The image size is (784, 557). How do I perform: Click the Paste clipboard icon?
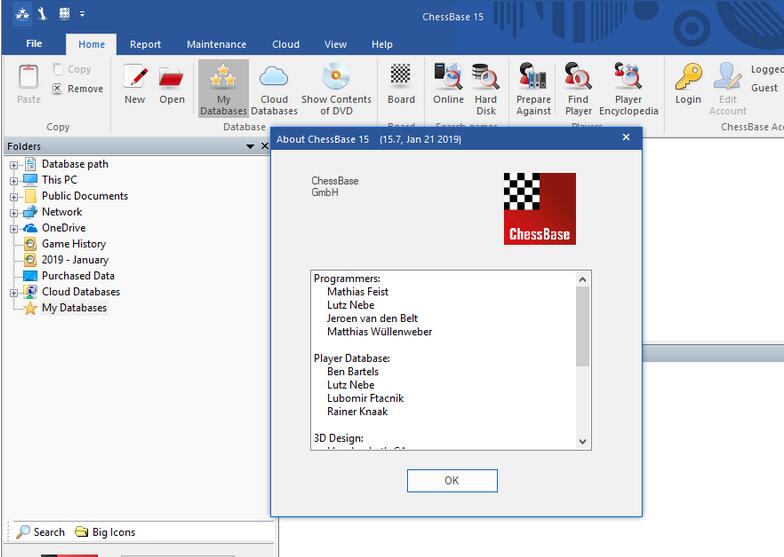point(28,77)
